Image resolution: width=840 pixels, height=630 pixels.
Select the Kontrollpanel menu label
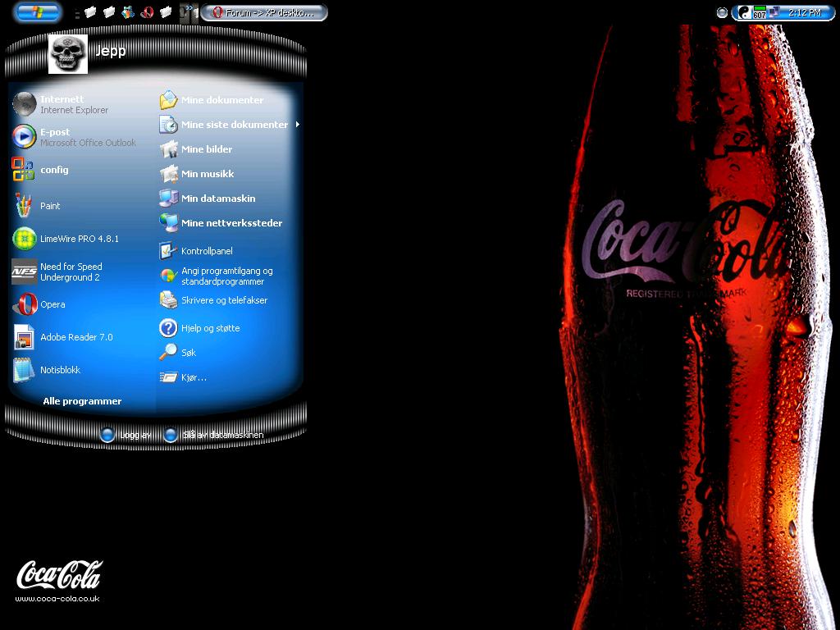coord(207,251)
